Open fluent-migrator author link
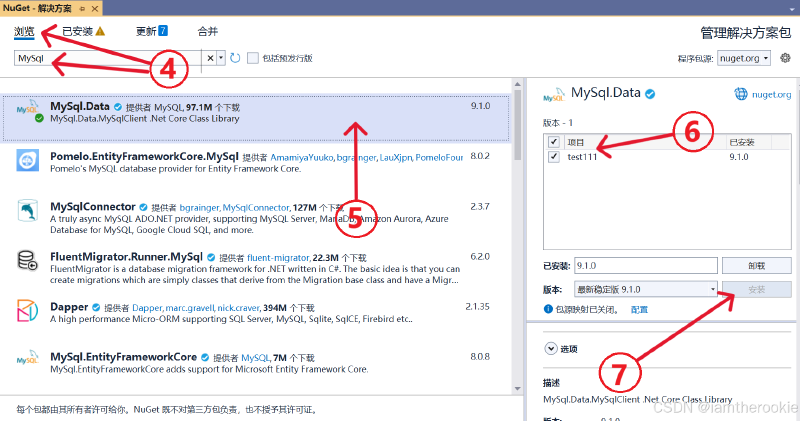Viewport: 800px width, 421px height. [279, 258]
